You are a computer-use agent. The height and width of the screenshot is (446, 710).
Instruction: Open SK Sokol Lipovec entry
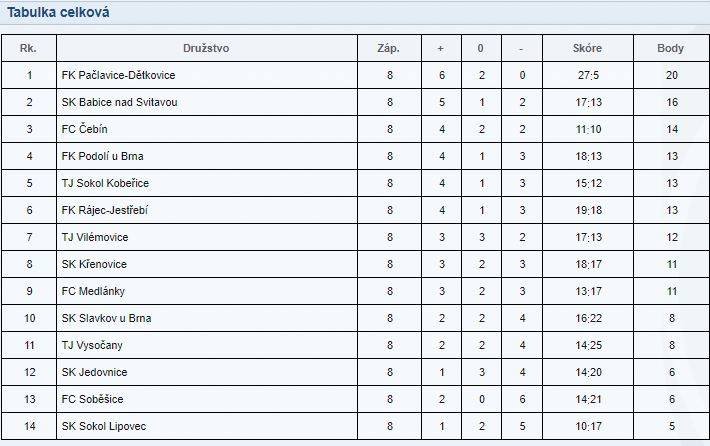(104, 426)
